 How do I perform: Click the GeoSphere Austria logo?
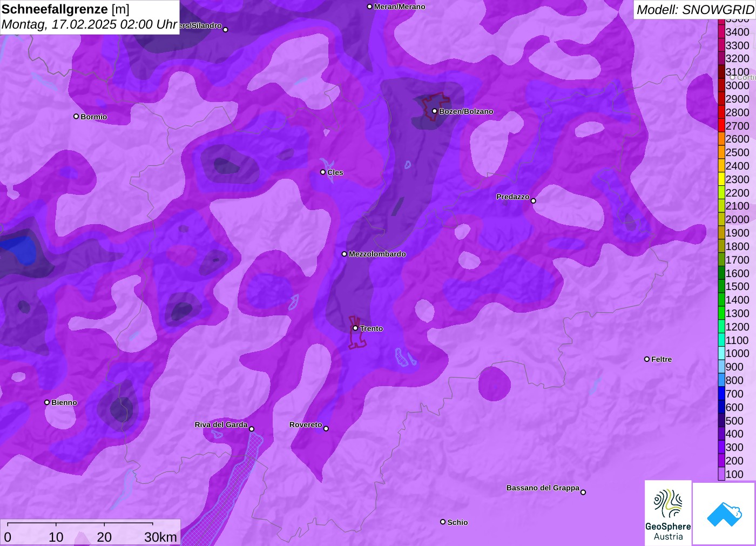point(668,513)
